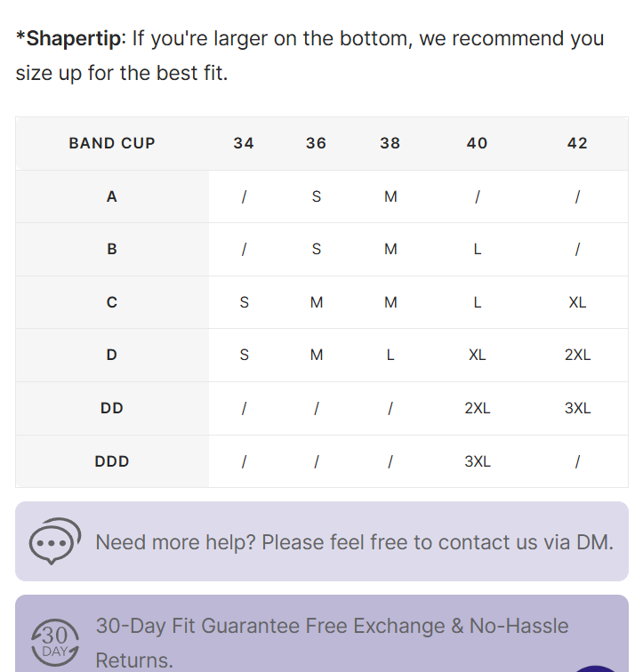Click the chat bubble icon
635x672 pixels.
coord(55,540)
